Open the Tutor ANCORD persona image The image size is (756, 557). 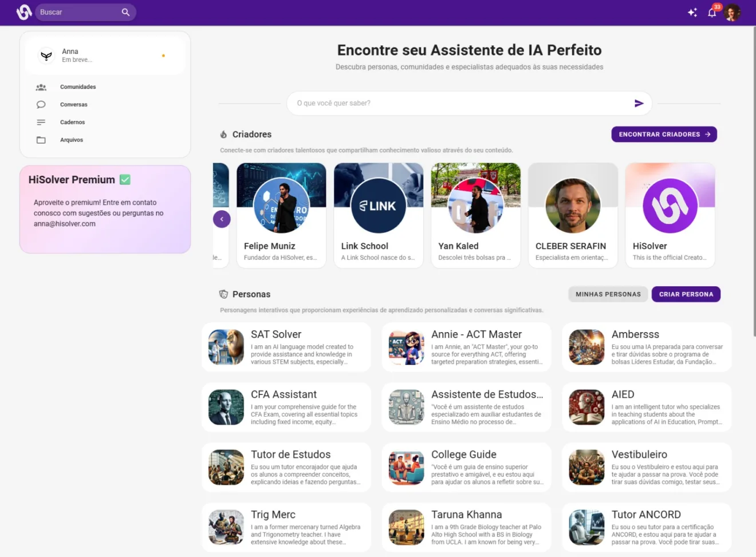point(586,528)
